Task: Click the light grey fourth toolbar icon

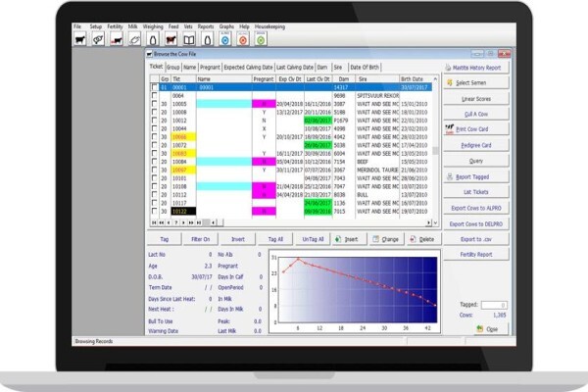Action: (x=134, y=39)
